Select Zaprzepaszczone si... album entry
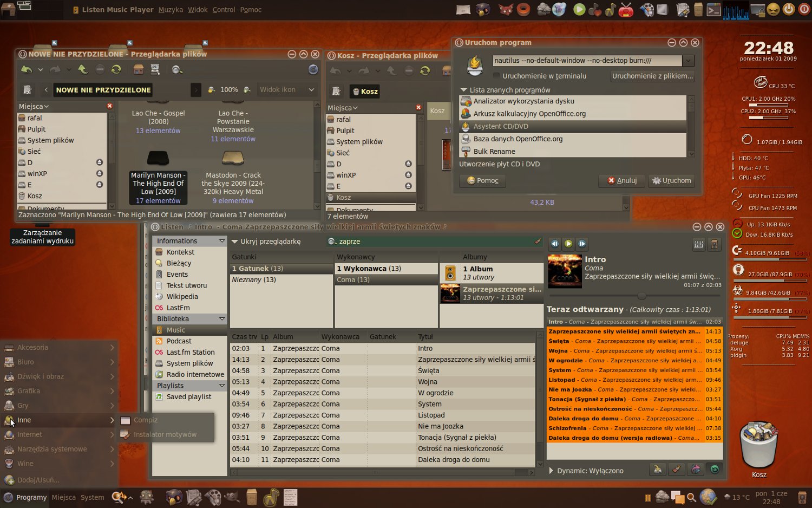Screen dimensions: 812x508 (x=492, y=294)
